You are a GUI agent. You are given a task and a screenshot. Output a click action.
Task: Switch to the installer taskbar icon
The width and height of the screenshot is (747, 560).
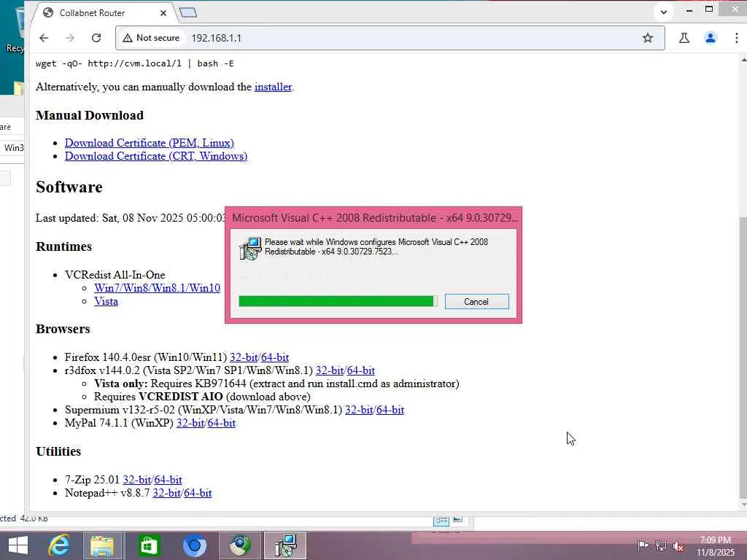pyautogui.click(x=285, y=545)
